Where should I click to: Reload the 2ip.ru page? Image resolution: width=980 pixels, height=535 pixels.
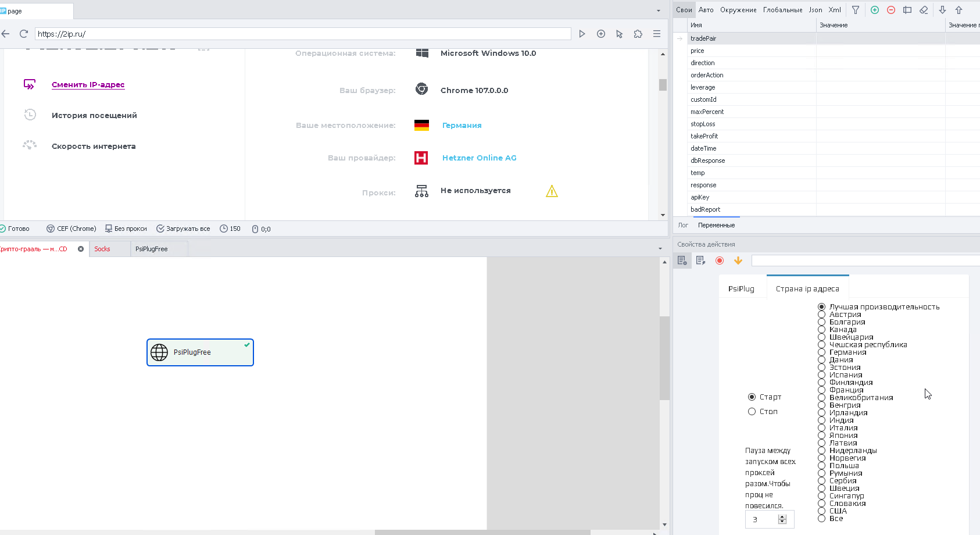24,34
